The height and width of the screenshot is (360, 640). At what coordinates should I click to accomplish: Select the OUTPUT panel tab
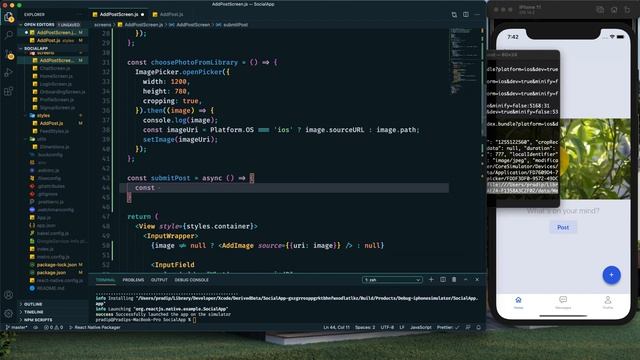pos(159,280)
